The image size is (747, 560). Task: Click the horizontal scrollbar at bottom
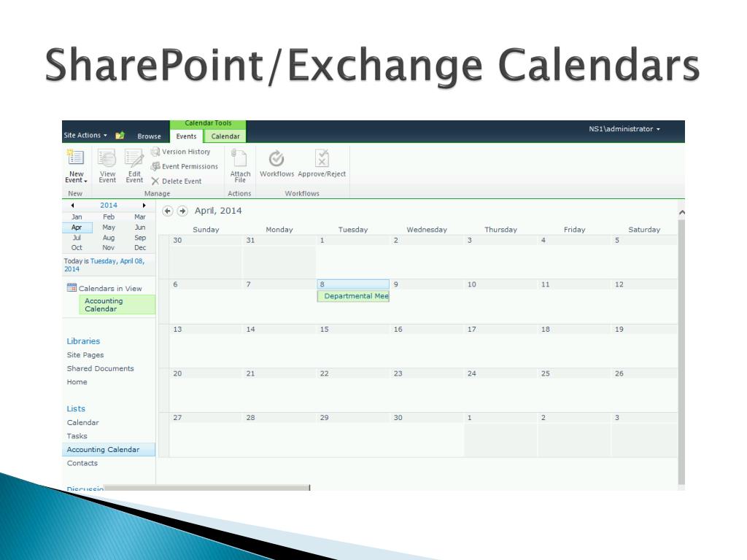(x=206, y=488)
